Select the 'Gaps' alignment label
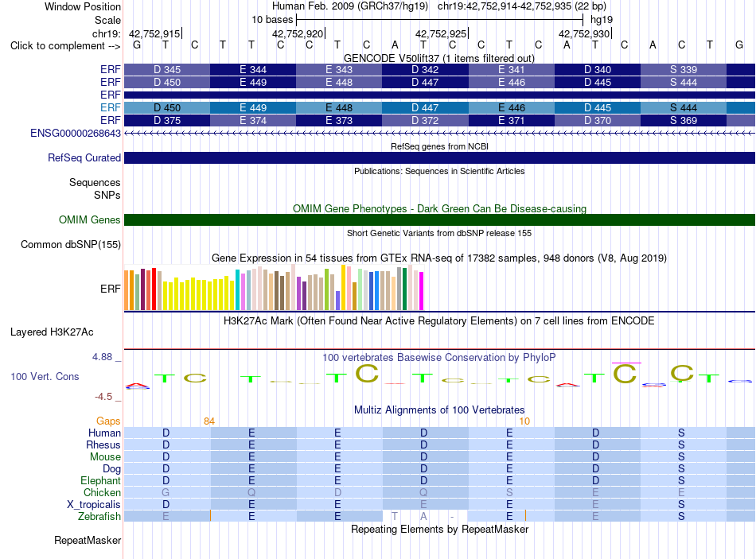 point(108,421)
